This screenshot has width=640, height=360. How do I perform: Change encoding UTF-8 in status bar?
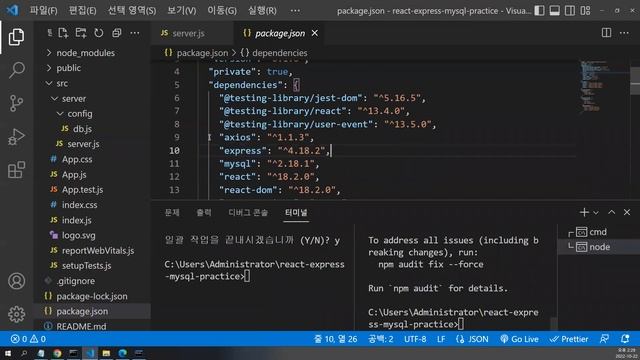coord(415,339)
